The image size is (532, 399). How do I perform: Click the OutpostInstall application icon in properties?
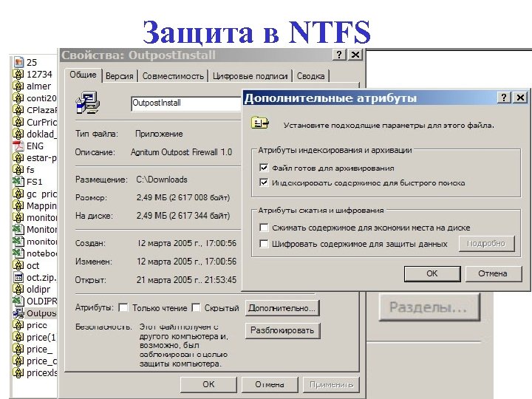[87, 103]
